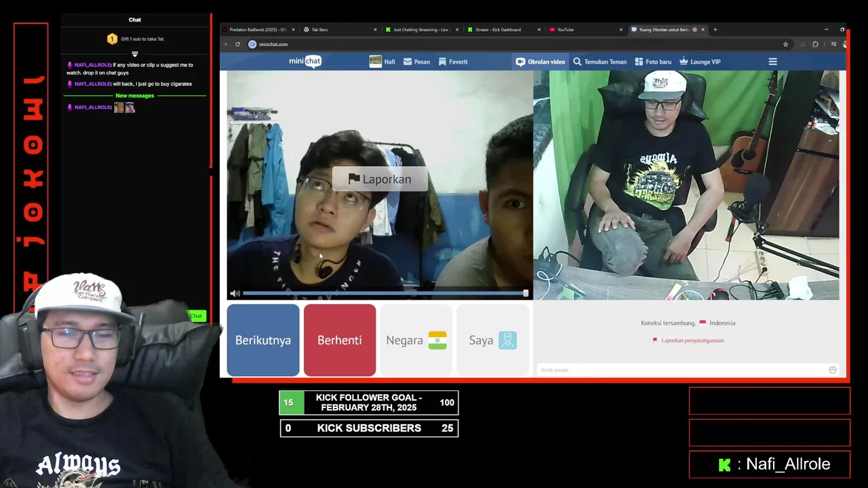The height and width of the screenshot is (488, 868).
Task: Open Lounge VIP
Action: (700, 62)
